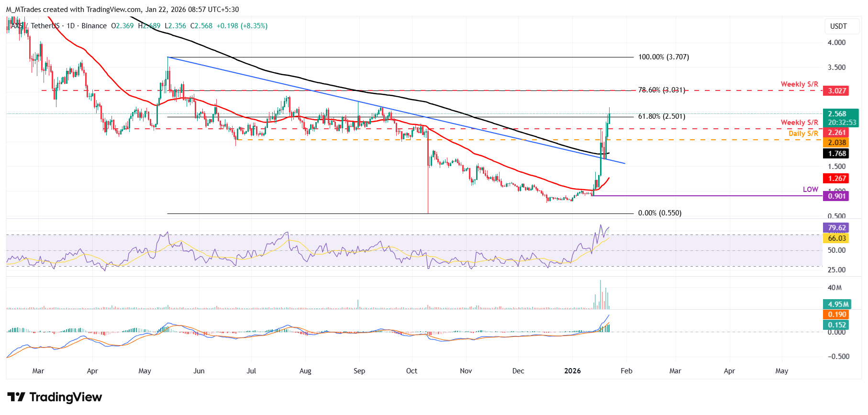Image resolution: width=868 pixels, height=415 pixels.
Task: Click the 2026 year marker on time axis
Action: pos(572,371)
